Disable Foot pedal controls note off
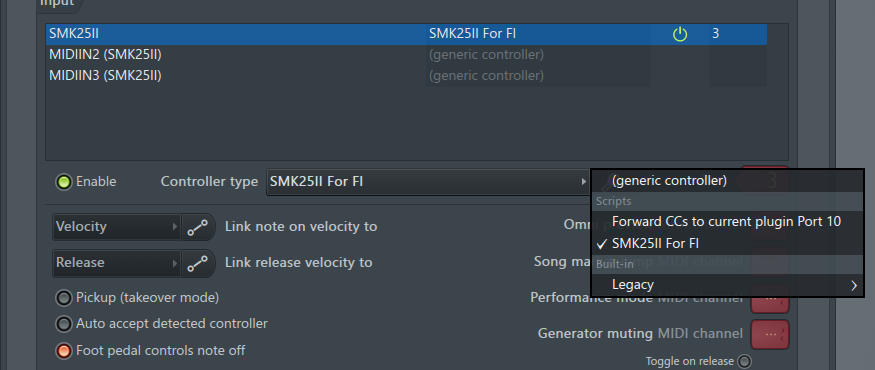This screenshot has height=370, width=875. point(64,351)
